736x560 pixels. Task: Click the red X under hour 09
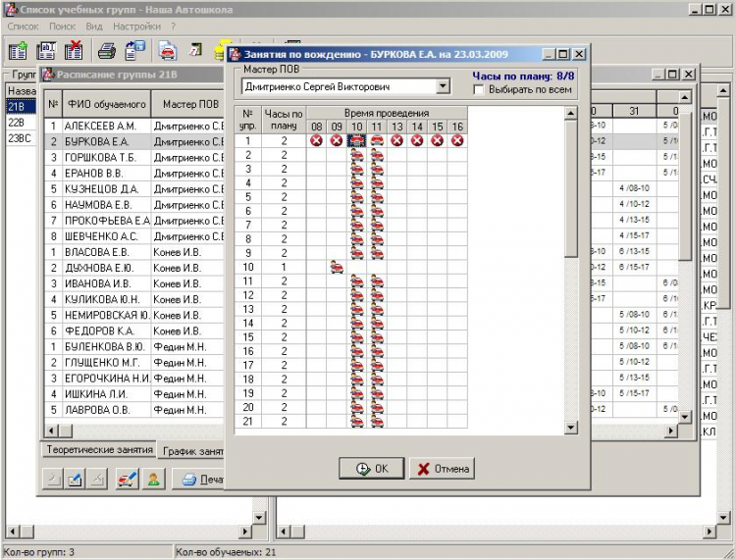336,140
